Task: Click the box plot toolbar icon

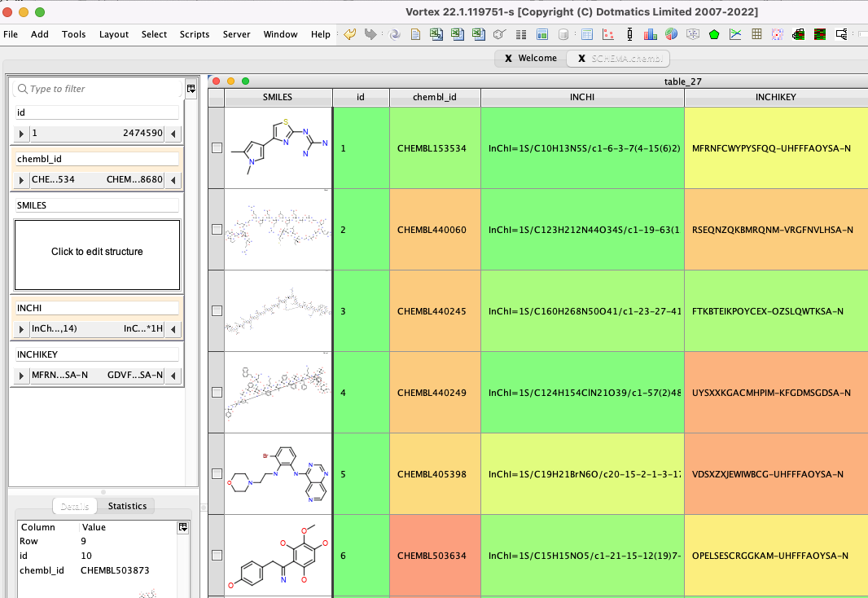Action: click(x=629, y=34)
